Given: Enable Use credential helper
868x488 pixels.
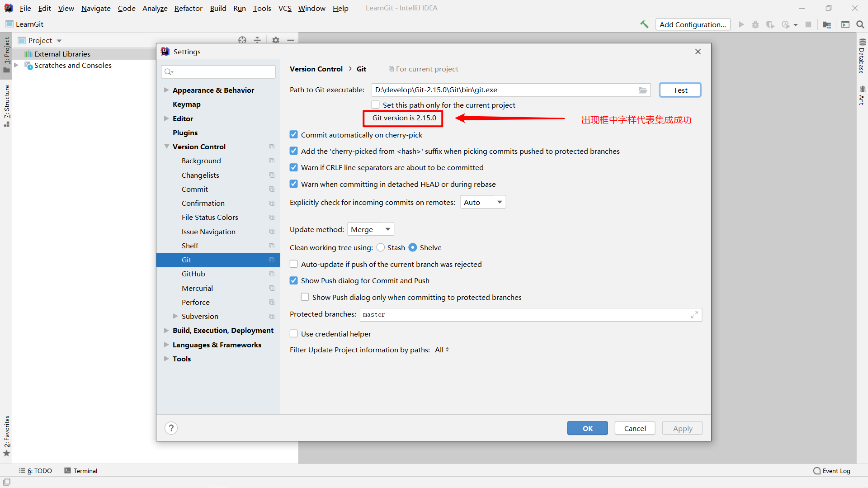Looking at the screenshot, I should [x=294, y=334].
